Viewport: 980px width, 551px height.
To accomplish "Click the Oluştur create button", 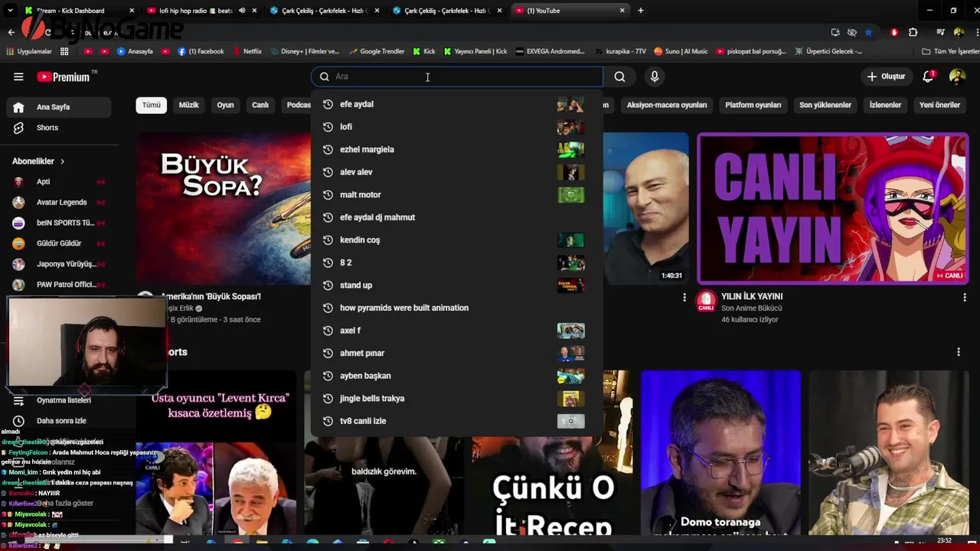I will point(886,77).
